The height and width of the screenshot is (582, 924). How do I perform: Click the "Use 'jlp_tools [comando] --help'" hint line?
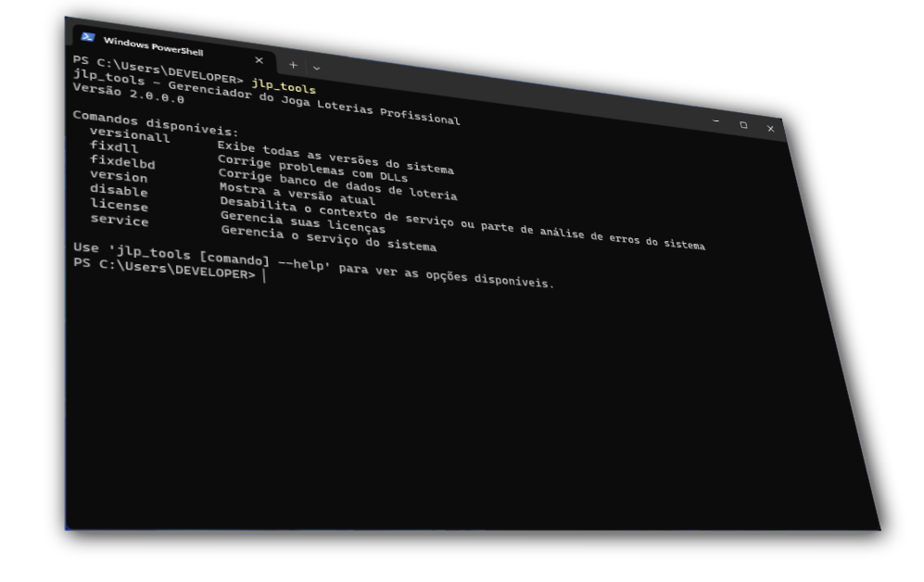coord(313,264)
